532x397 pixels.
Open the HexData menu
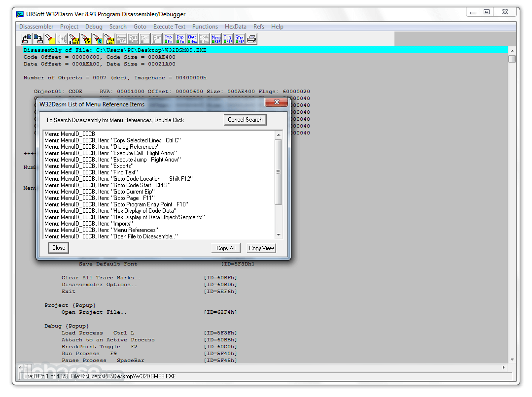pos(236,27)
